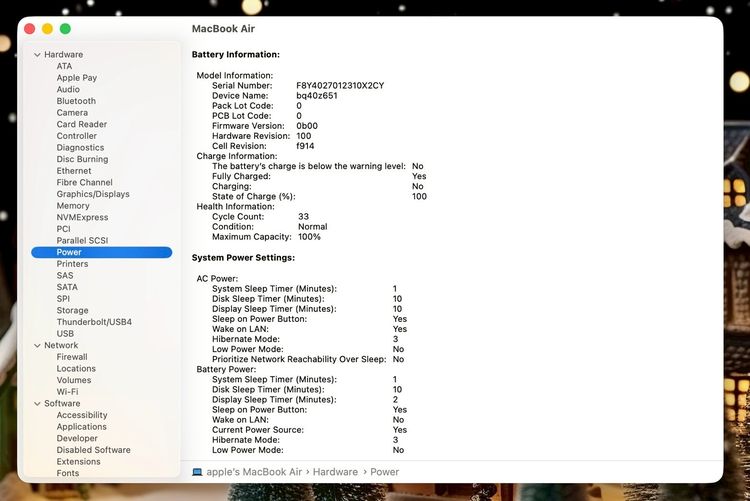
Task: Select Volumes under Network
Action: 74,380
